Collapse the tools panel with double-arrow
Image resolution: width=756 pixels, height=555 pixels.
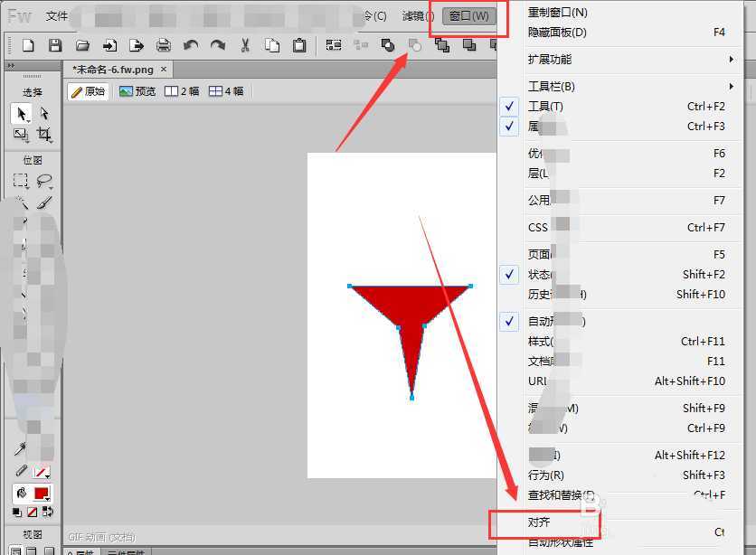[x=10, y=66]
